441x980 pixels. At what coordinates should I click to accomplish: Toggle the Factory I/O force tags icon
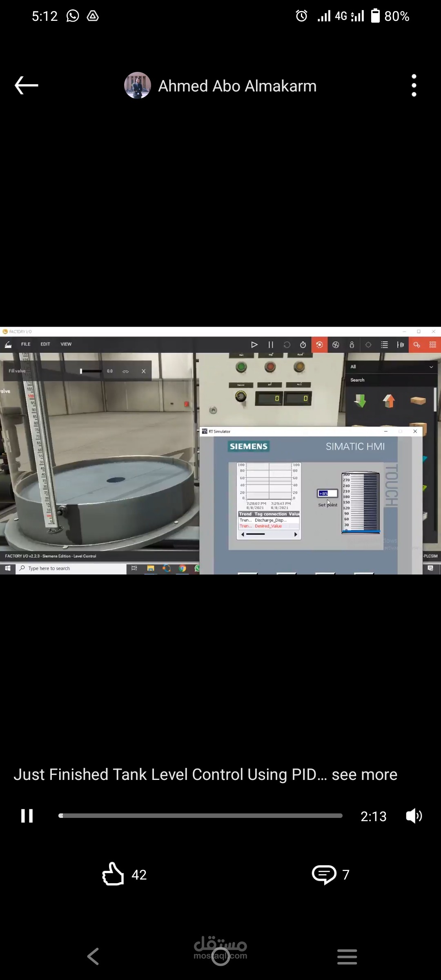(x=416, y=345)
